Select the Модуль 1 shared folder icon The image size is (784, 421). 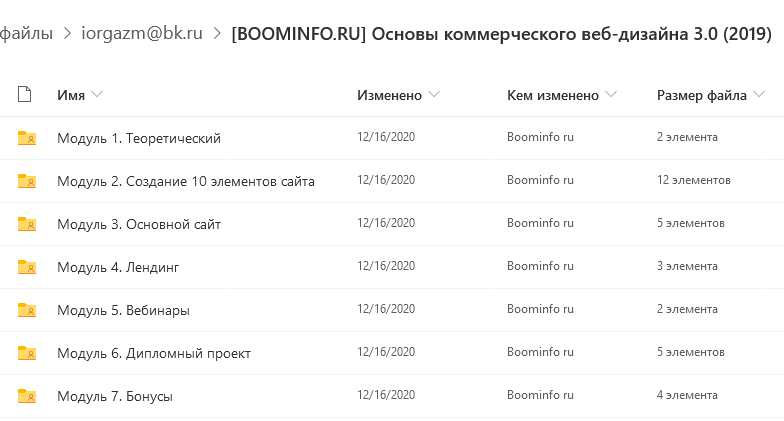coord(26,138)
